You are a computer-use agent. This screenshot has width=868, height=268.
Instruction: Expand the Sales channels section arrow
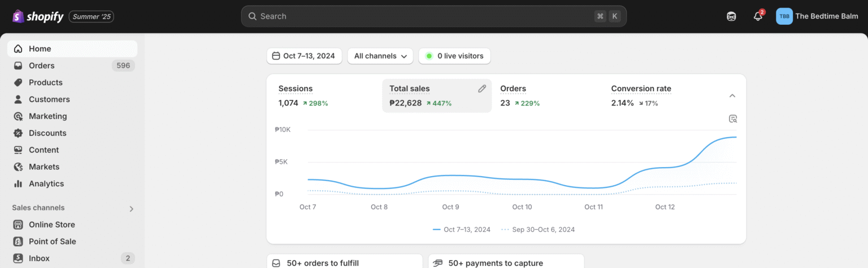point(132,209)
